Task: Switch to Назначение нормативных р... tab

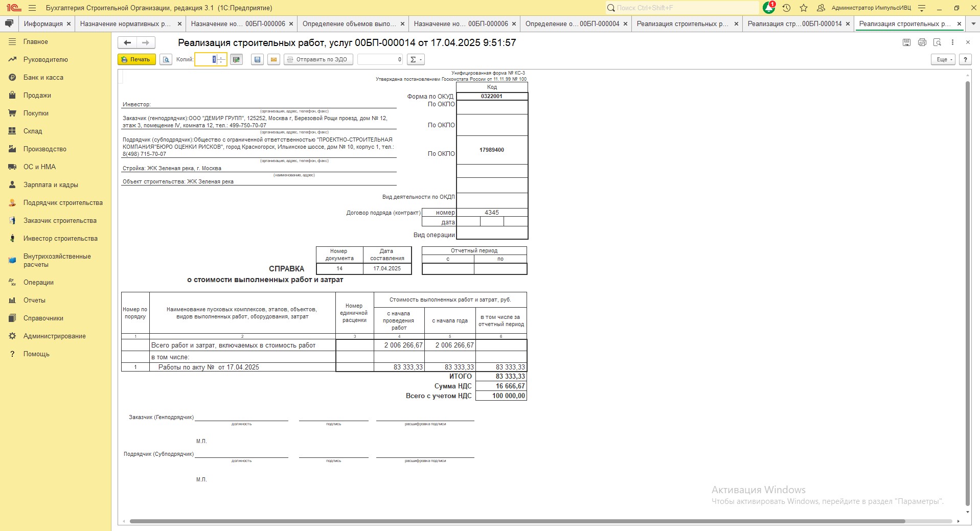Action: [x=126, y=24]
